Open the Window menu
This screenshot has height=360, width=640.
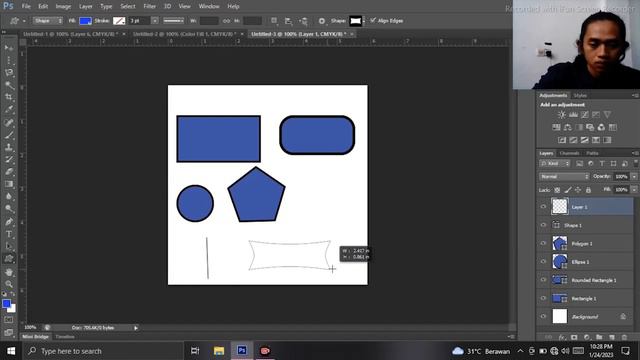tap(209, 6)
